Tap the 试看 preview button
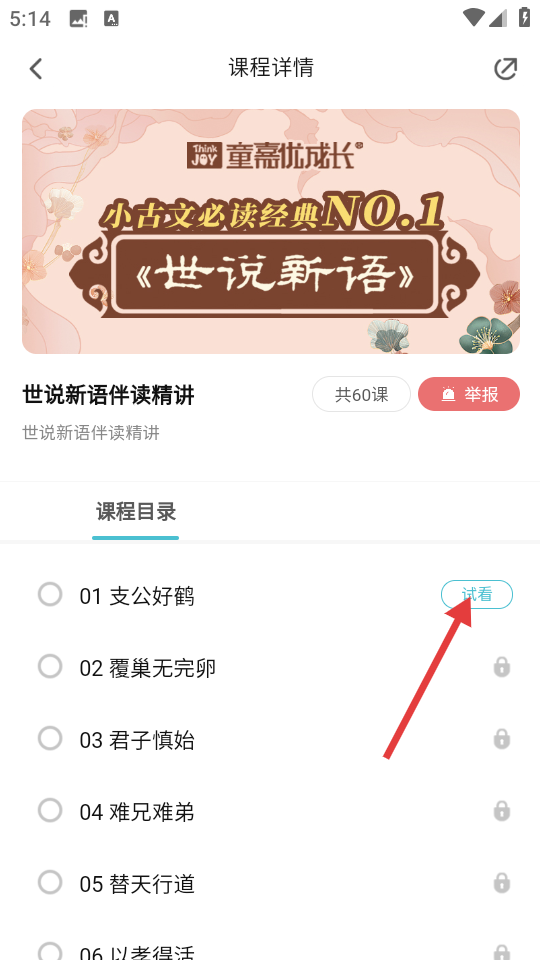 (x=477, y=594)
